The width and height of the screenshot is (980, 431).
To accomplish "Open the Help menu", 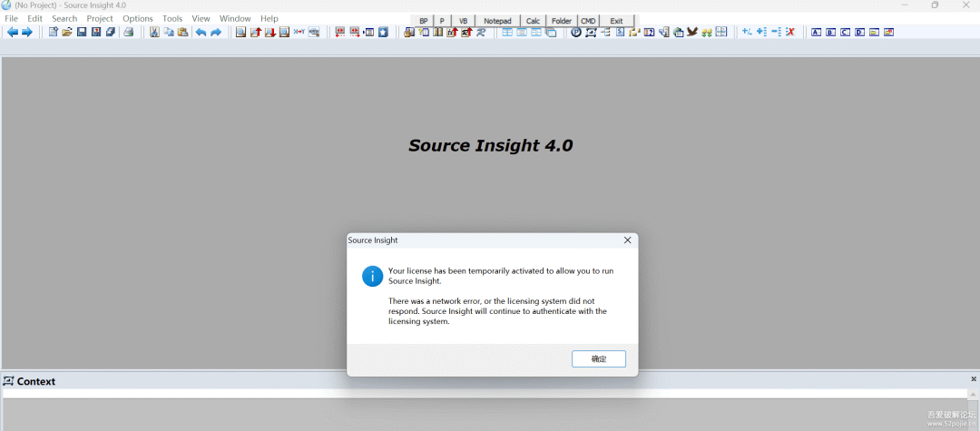I will 269,18.
